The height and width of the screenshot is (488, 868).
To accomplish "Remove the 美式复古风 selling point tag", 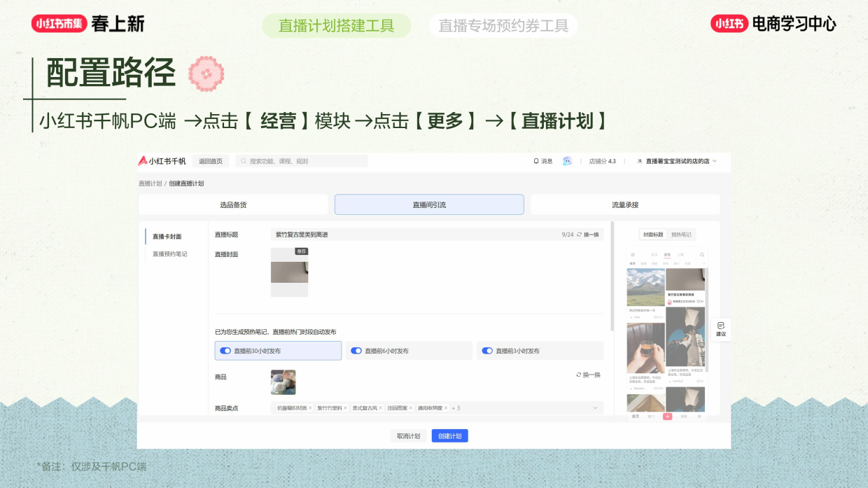I will pos(380,407).
